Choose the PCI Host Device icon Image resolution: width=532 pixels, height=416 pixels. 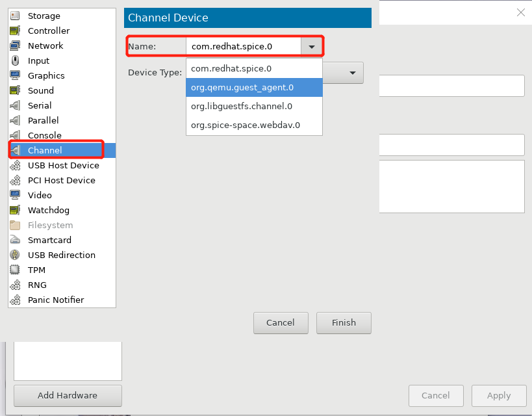click(15, 180)
